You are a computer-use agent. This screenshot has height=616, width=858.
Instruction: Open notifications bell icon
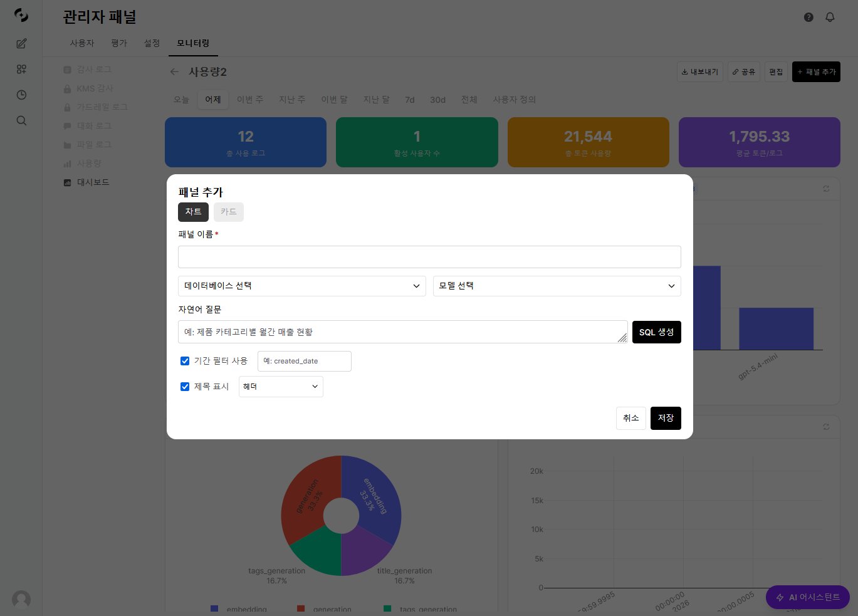pyautogui.click(x=830, y=17)
